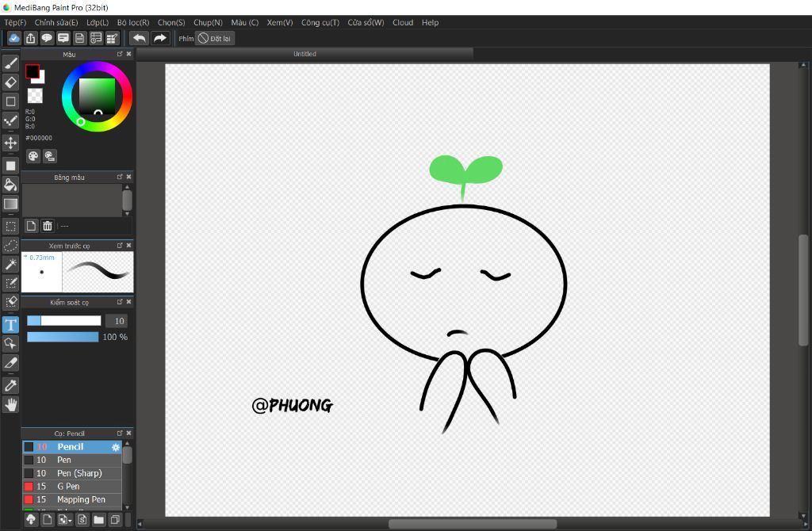This screenshot has height=531, width=812.
Task: Select the Magic Wand tool
Action: [x=10, y=265]
